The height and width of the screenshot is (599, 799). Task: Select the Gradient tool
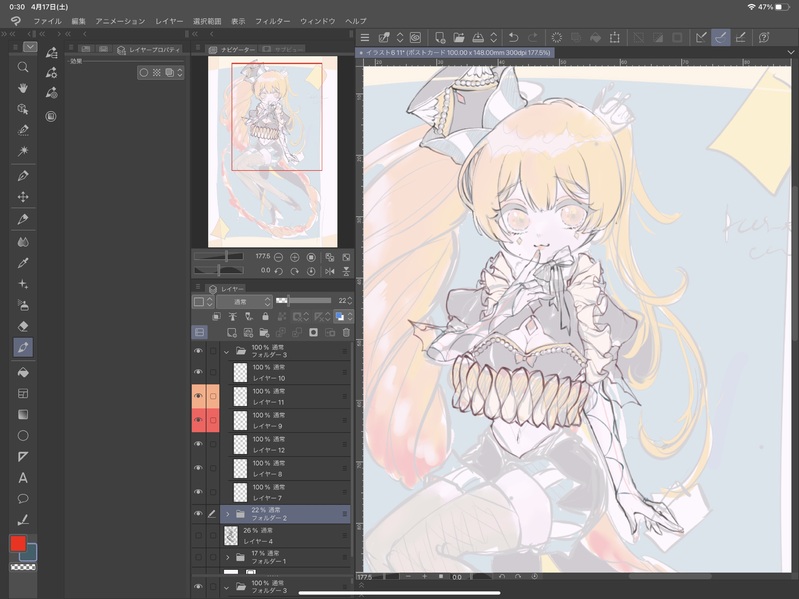coord(23,414)
